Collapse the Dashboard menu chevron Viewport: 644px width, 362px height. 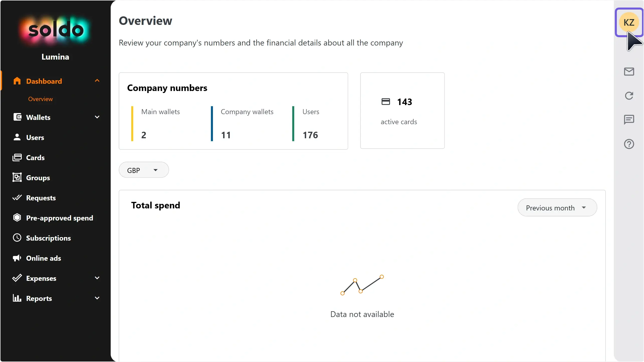[x=97, y=81]
